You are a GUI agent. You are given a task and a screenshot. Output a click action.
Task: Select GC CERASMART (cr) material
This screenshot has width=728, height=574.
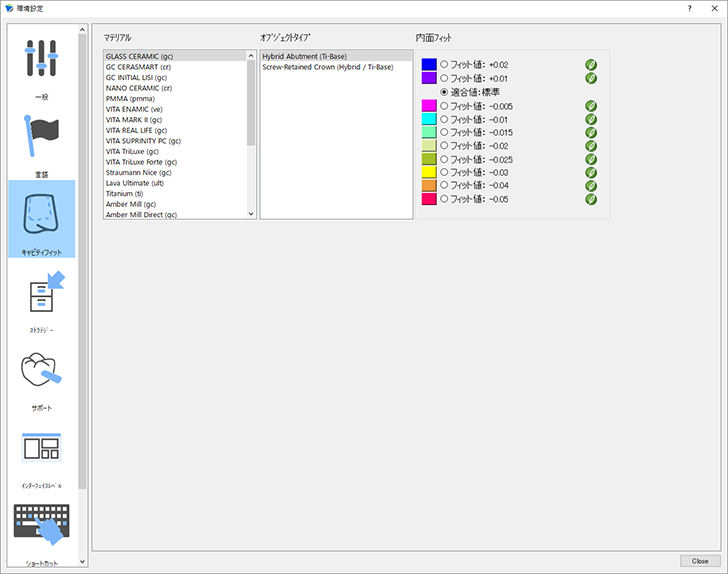[175, 67]
